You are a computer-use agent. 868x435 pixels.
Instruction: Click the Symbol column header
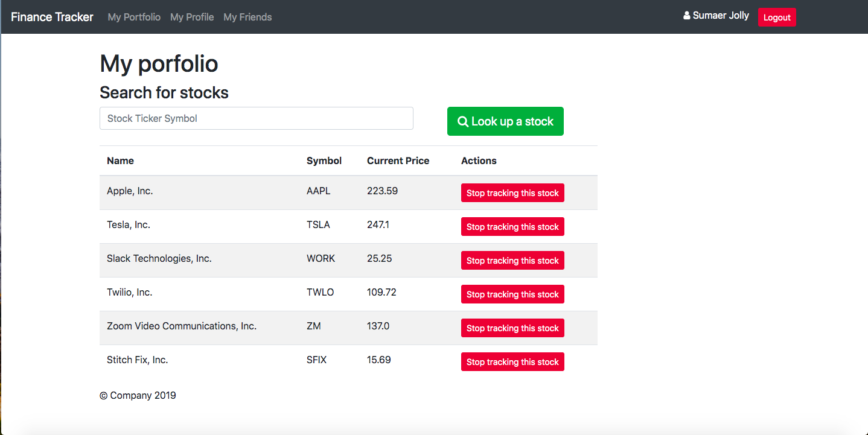click(324, 160)
